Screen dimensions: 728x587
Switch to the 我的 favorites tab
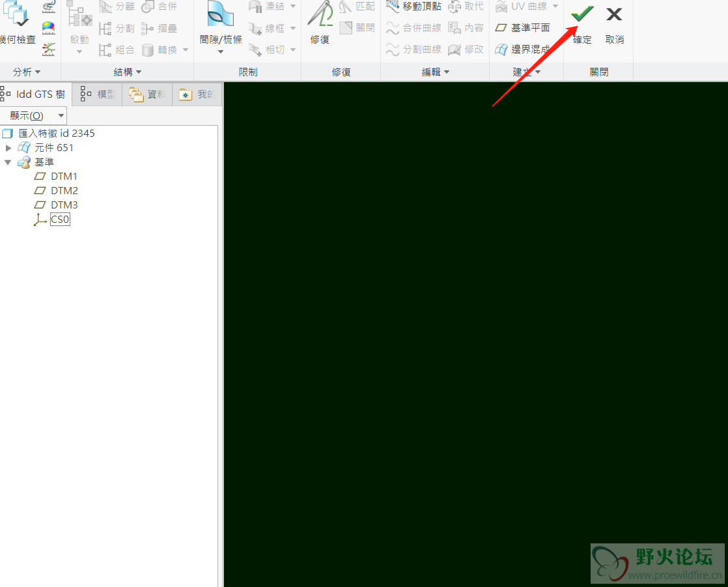[197, 94]
